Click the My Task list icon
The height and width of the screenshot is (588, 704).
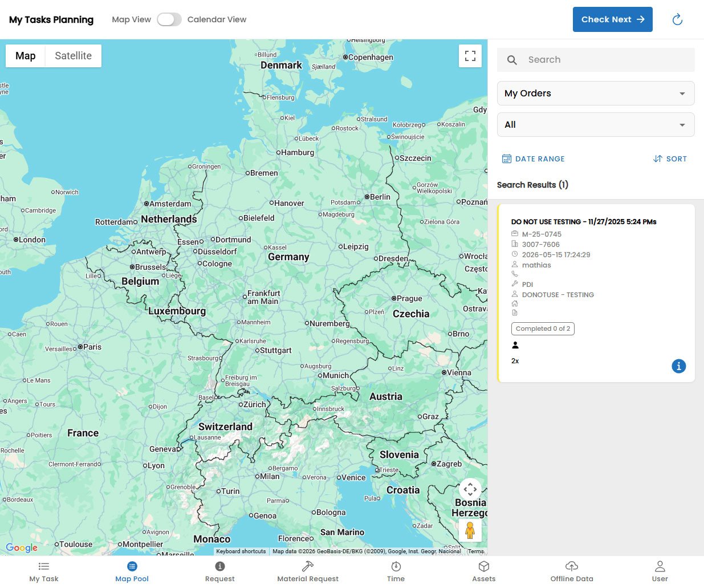(44, 566)
